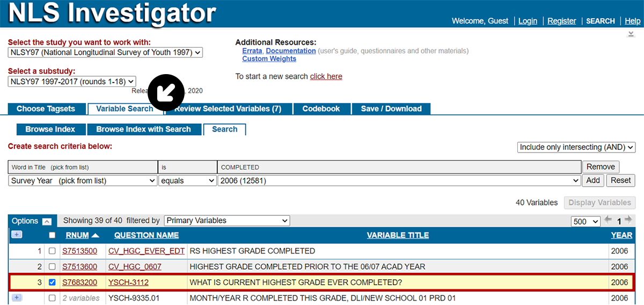
Task: Open the Codebook tab
Action: click(321, 109)
